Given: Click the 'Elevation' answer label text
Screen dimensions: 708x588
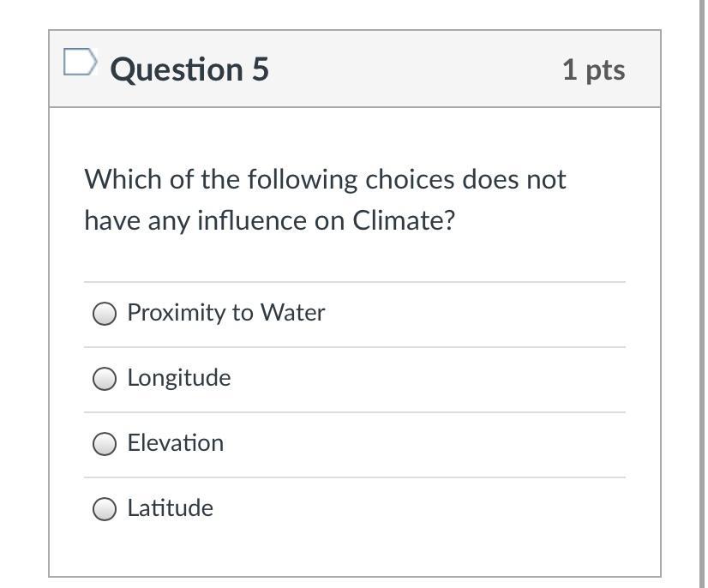Looking at the screenshot, I should [x=175, y=443].
